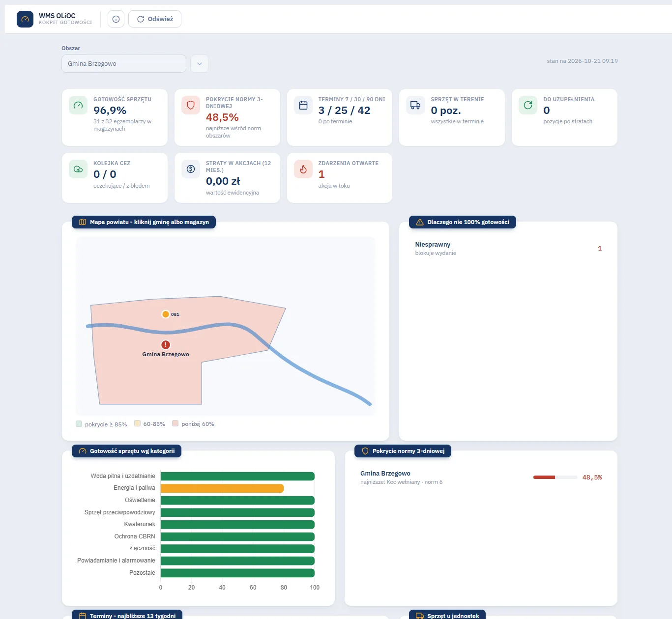Click the truck icon on Sprzęt w terenie card
The width and height of the screenshot is (672, 619).
coord(415,105)
